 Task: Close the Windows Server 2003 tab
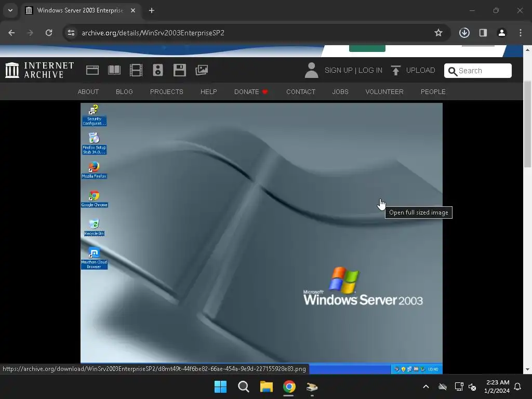coord(133,10)
